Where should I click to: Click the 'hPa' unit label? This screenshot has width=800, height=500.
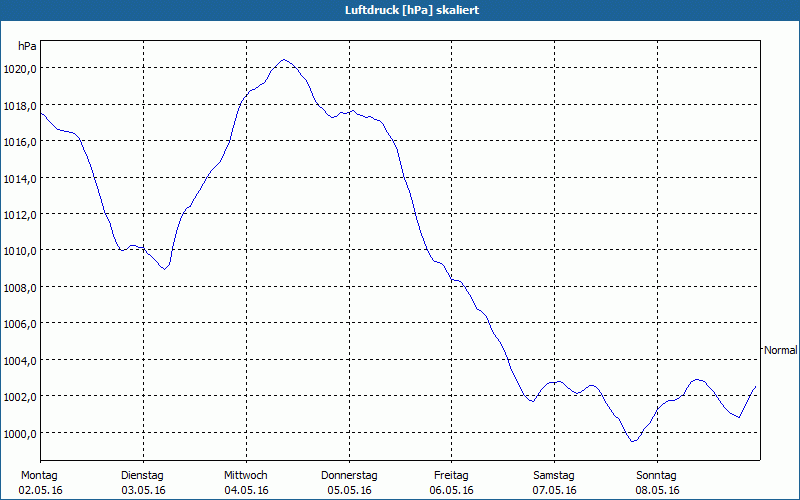click(27, 46)
